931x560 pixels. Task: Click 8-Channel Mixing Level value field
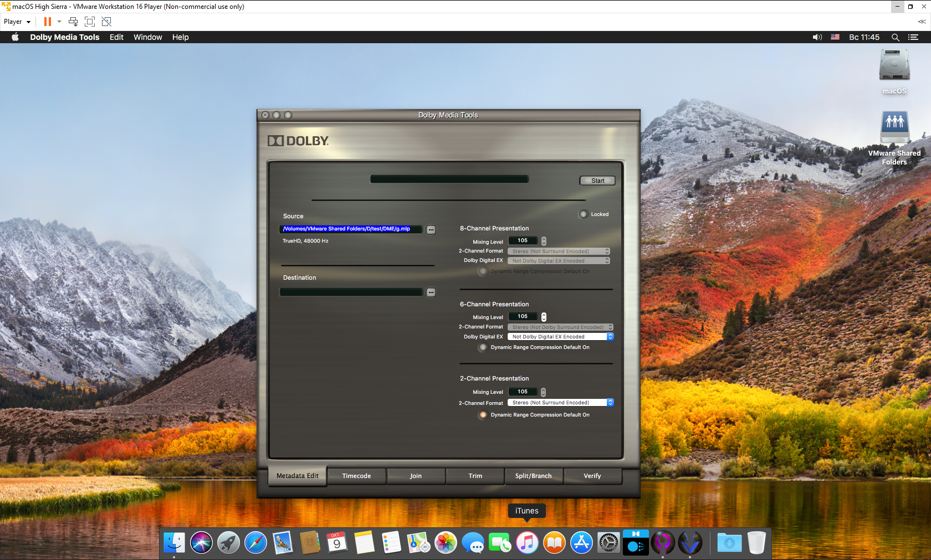point(523,240)
